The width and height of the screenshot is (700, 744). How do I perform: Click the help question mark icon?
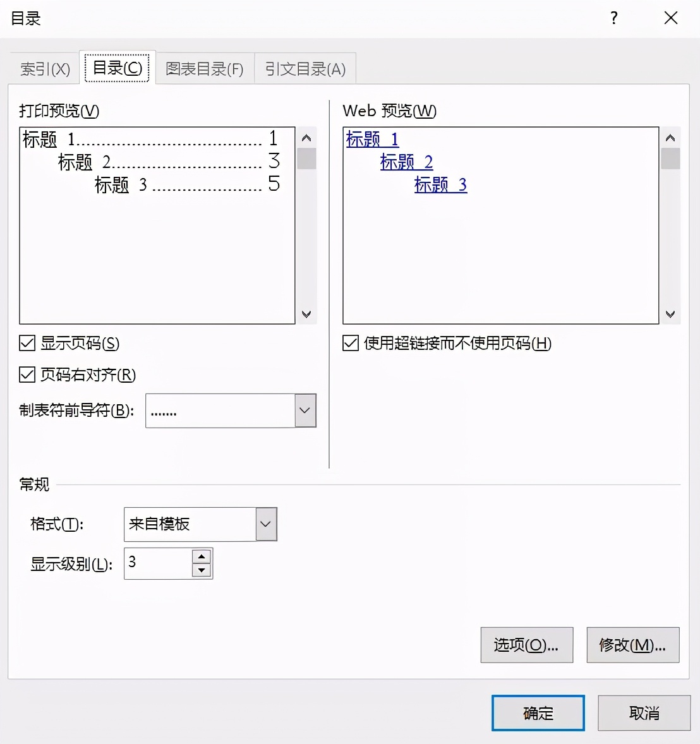coord(613,18)
